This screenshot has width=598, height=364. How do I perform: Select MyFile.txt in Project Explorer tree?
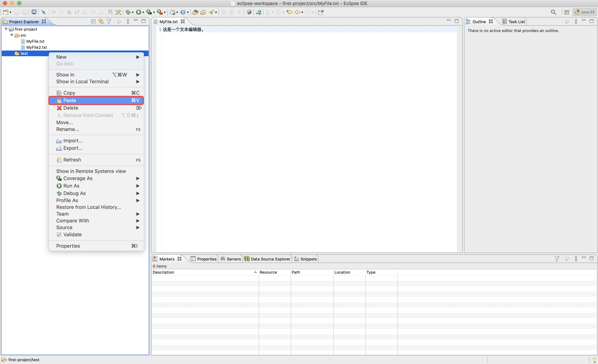[x=35, y=41]
